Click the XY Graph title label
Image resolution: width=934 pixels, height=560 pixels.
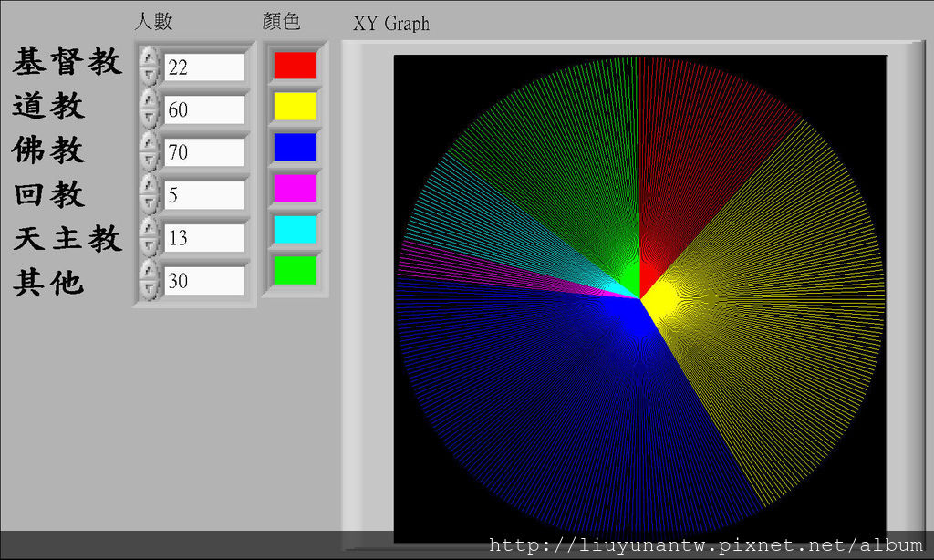point(391,23)
